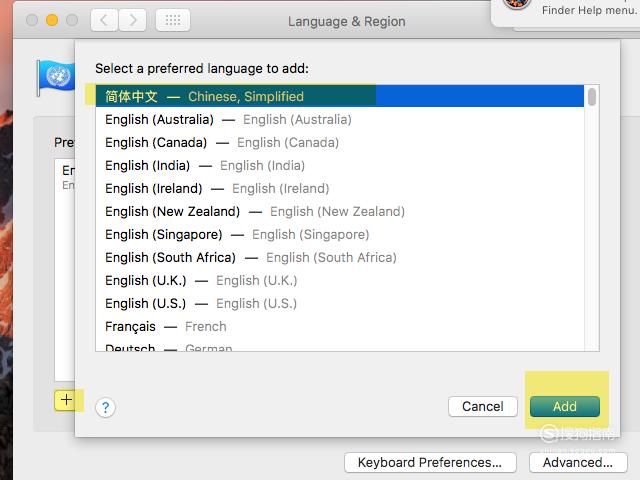Select English (India) in the list

pyautogui.click(x=340, y=165)
